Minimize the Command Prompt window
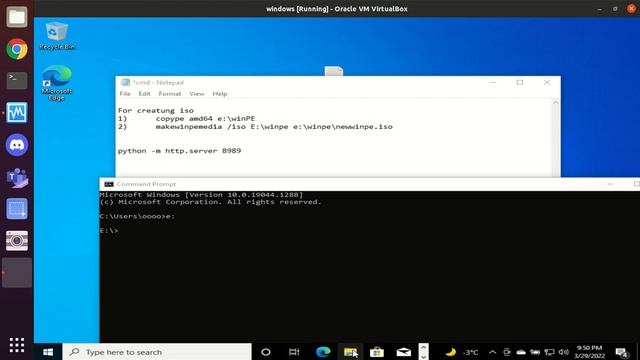 [611, 184]
